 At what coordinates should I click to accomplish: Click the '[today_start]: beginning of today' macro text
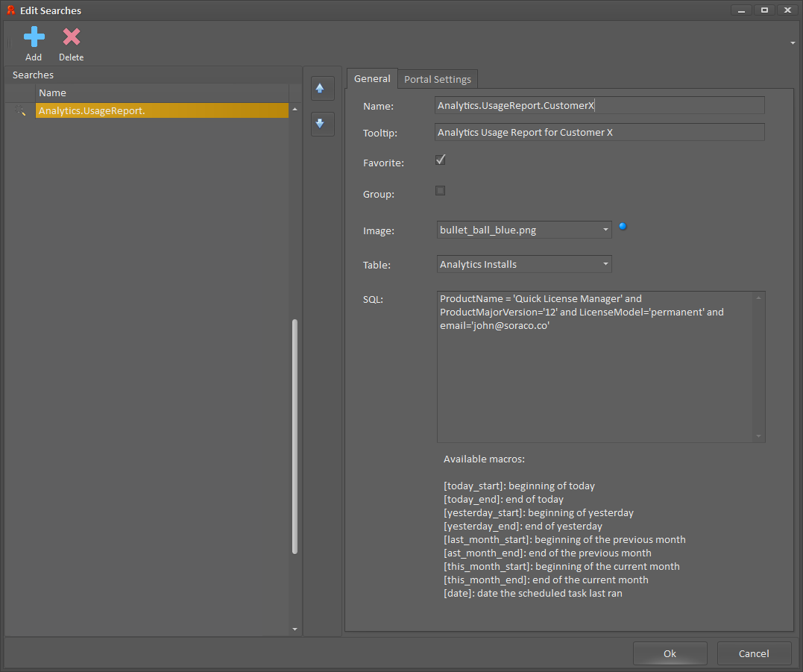point(519,486)
